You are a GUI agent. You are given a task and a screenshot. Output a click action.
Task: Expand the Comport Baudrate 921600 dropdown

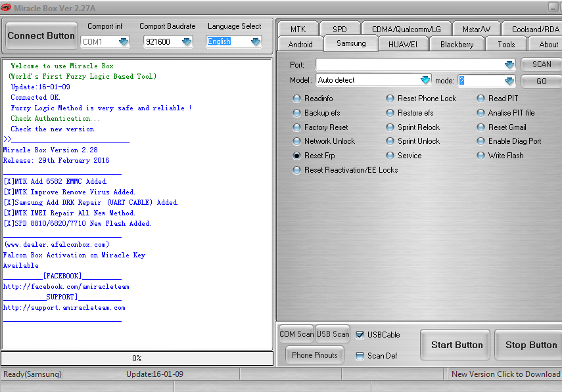pos(187,42)
